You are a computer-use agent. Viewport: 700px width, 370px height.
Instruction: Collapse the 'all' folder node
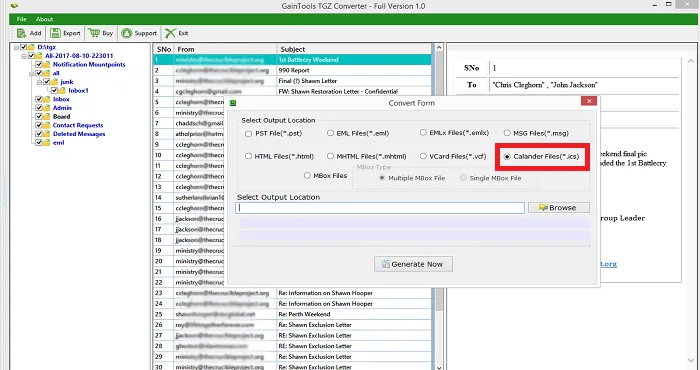pos(32,73)
